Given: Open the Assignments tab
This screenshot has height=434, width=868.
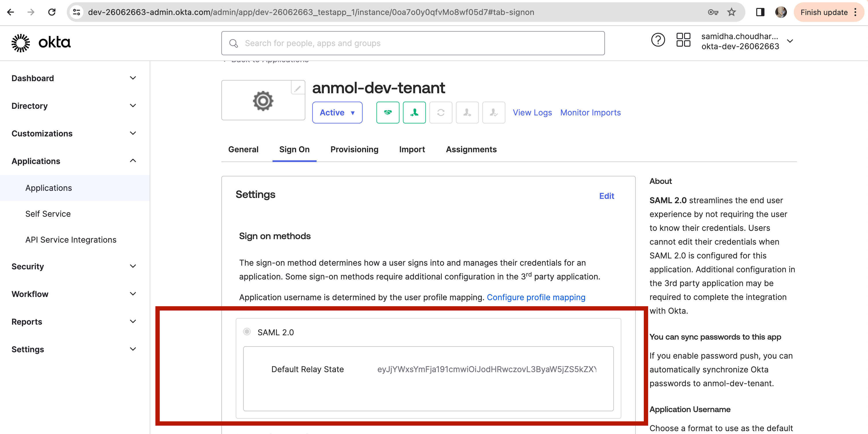Looking at the screenshot, I should [x=471, y=149].
